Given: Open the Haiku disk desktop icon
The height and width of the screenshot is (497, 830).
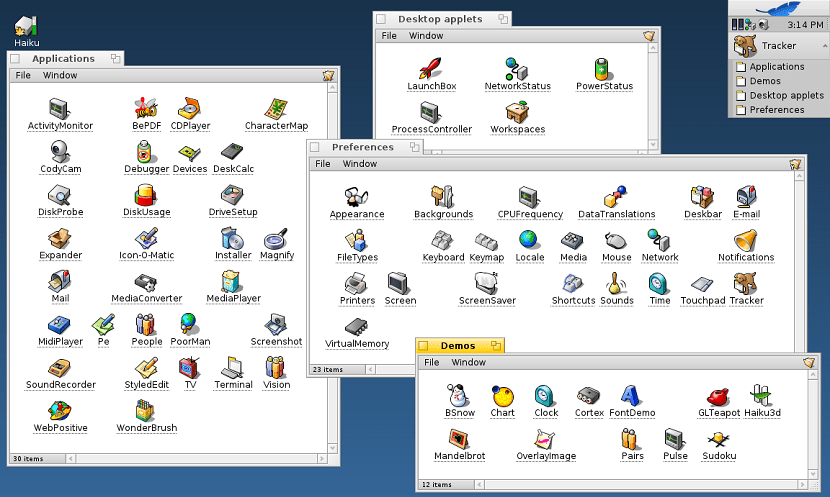Looking at the screenshot, I should [x=26, y=25].
